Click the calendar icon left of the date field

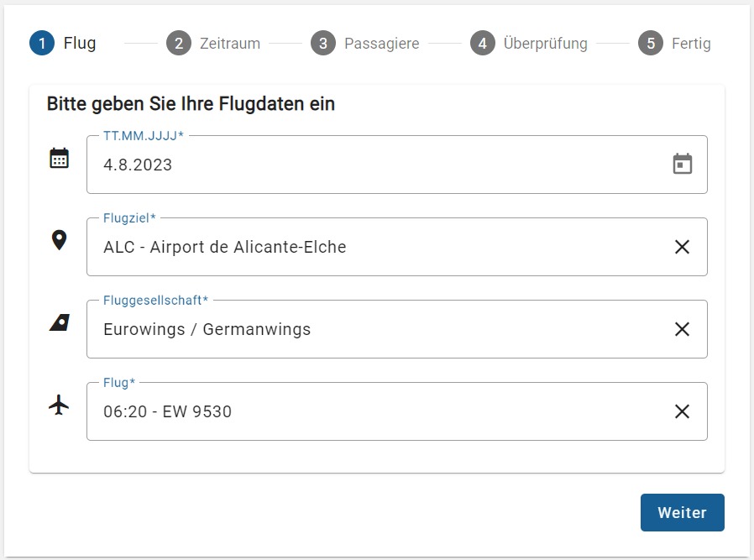coord(59,158)
